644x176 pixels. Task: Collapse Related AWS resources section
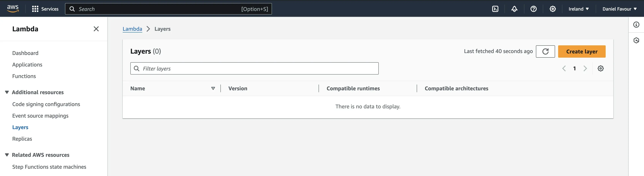(7, 155)
